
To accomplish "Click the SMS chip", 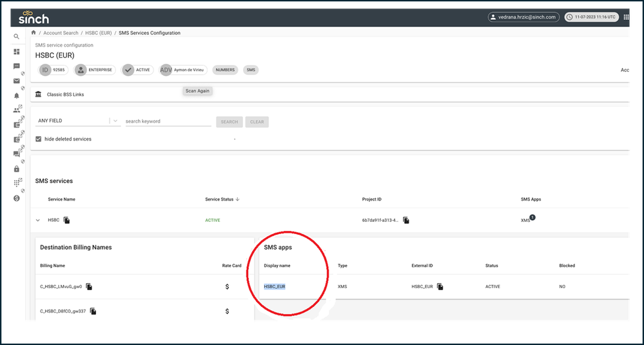I will (x=251, y=70).
